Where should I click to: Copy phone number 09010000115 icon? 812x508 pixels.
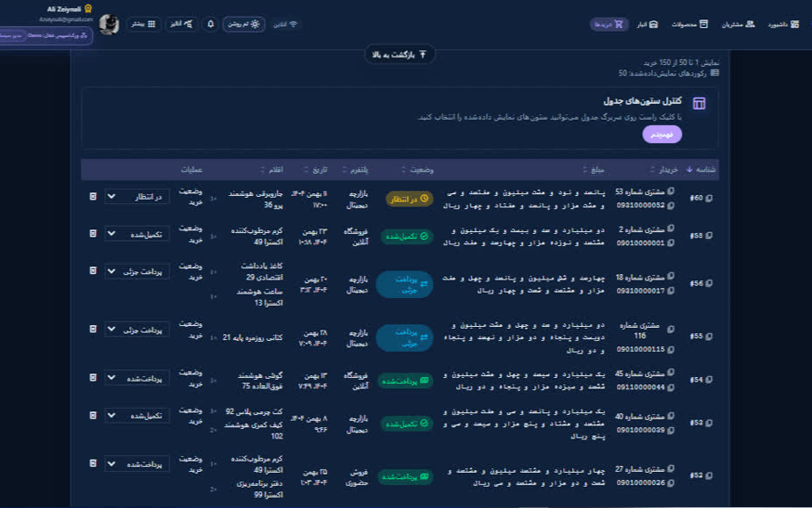tap(671, 350)
